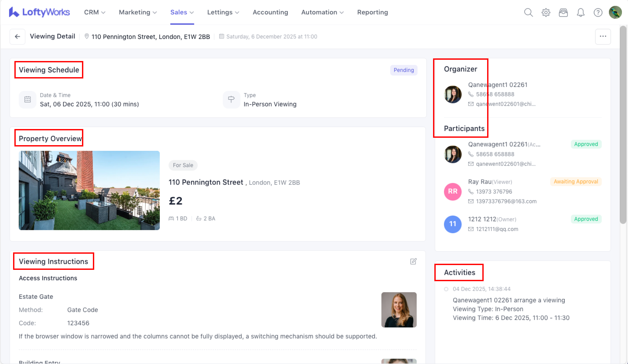
Task: Open the three-dot more options menu
Action: tap(602, 37)
